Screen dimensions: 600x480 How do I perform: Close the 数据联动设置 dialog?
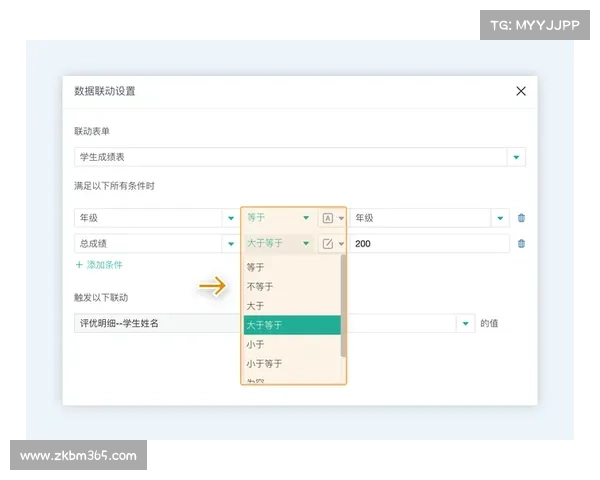[x=521, y=91]
